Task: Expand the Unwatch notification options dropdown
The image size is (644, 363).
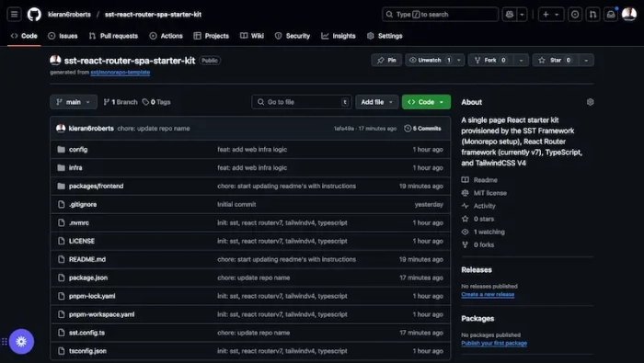Action: 459,61
